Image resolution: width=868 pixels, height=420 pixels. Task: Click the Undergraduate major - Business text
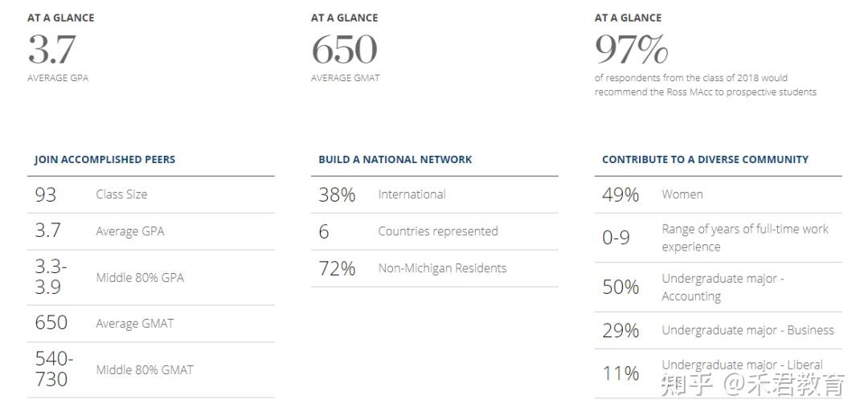(747, 330)
